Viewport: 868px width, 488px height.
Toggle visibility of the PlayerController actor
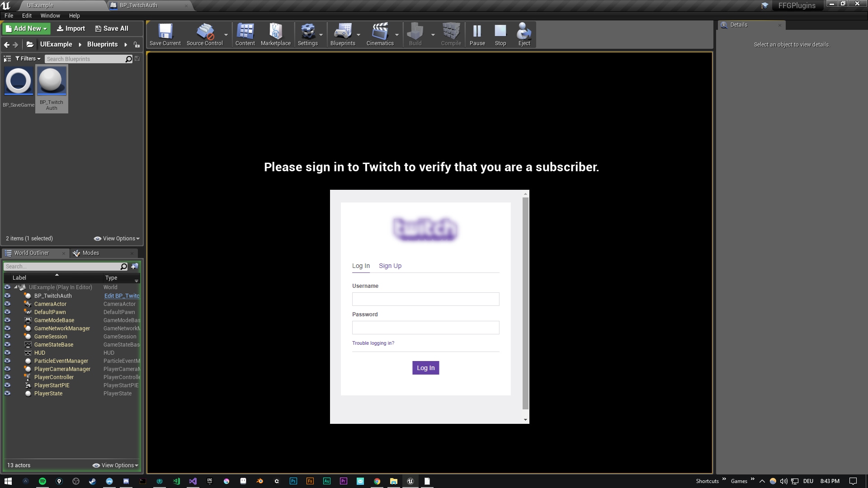8,377
